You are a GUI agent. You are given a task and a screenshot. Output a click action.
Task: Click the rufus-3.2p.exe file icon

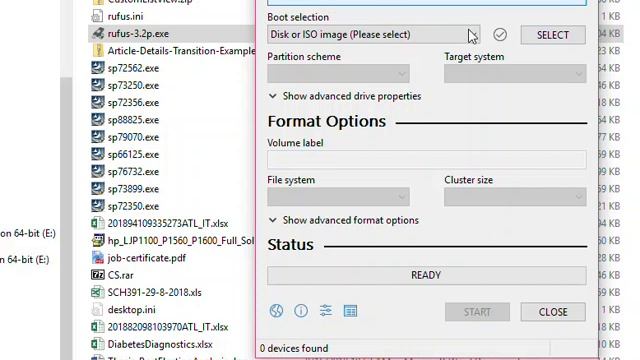coord(98,33)
